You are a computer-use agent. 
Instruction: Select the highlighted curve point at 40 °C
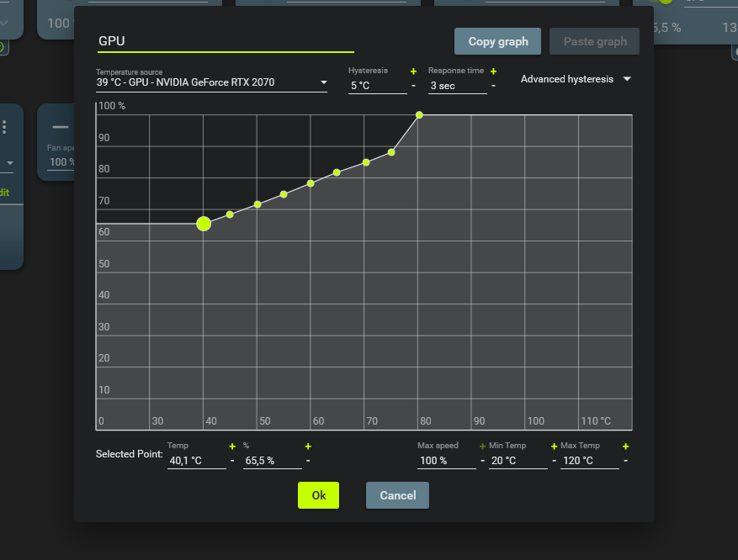click(203, 224)
